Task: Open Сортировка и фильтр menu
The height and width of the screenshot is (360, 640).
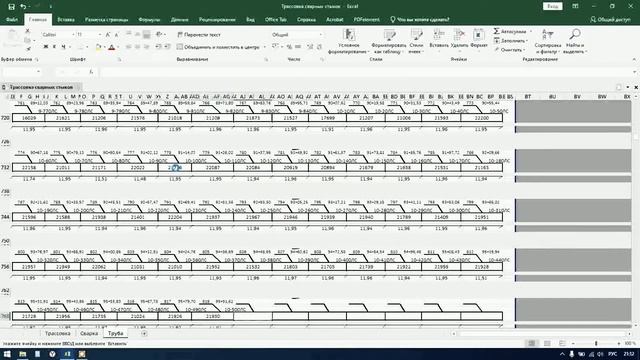Action: tap(547, 41)
